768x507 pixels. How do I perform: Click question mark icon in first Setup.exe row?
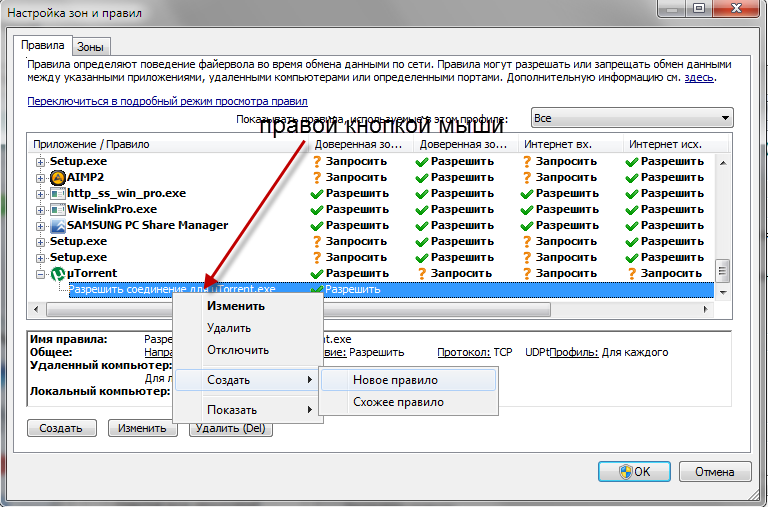click(317, 161)
